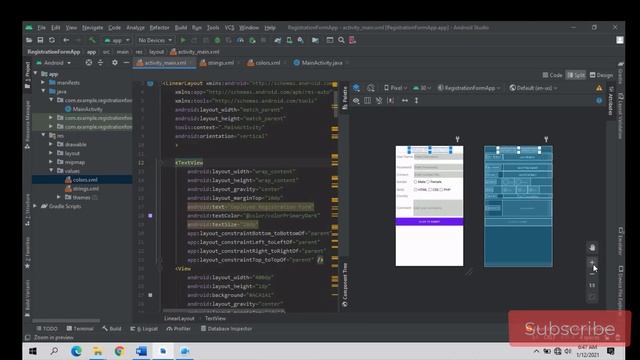Open the API 30 version dropdown
Image resolution: width=640 pixels, height=360 pixels.
pos(422,88)
